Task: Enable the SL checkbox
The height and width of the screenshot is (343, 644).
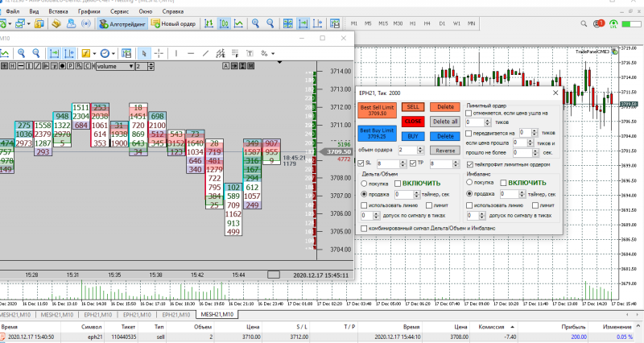Action: [x=361, y=163]
